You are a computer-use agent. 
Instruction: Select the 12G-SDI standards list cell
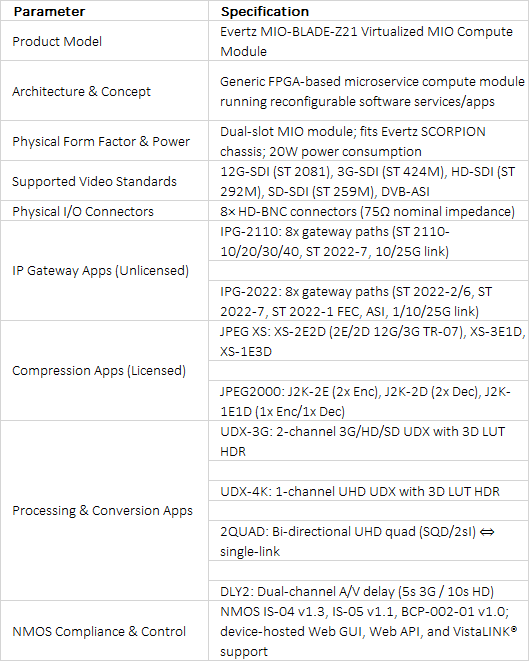368,181
